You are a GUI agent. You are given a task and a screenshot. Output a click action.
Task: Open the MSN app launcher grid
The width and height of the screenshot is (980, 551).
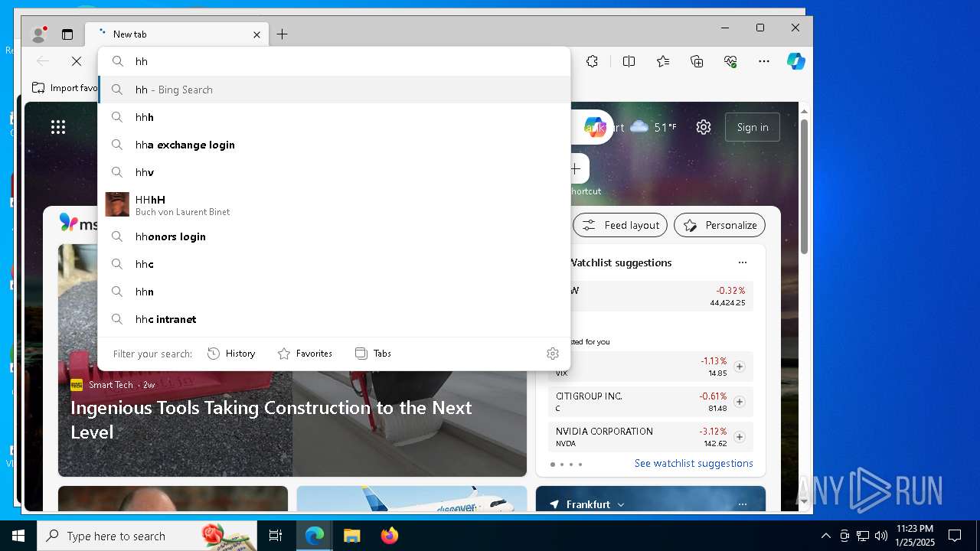(x=58, y=127)
